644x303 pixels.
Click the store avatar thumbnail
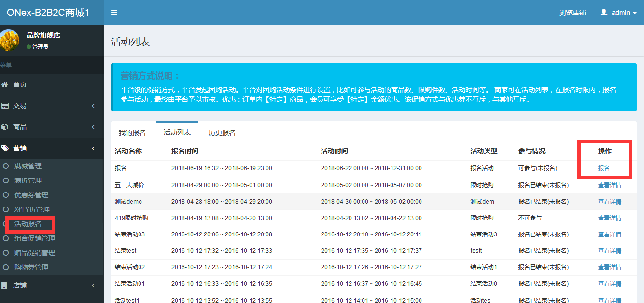(x=10, y=41)
